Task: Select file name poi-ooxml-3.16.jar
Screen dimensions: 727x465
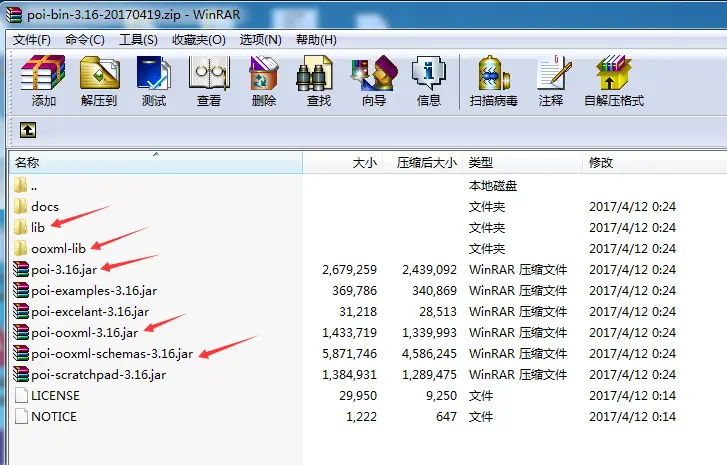Action: point(84,333)
